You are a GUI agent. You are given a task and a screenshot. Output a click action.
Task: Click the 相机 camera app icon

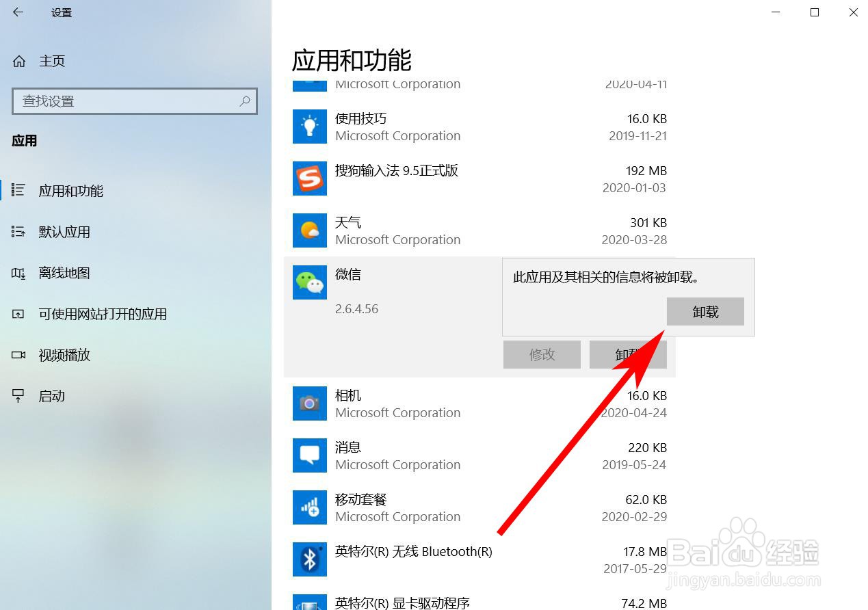309,403
